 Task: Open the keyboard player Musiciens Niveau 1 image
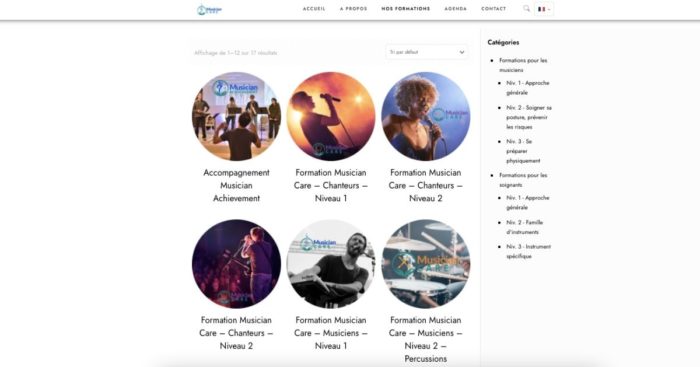(x=331, y=263)
